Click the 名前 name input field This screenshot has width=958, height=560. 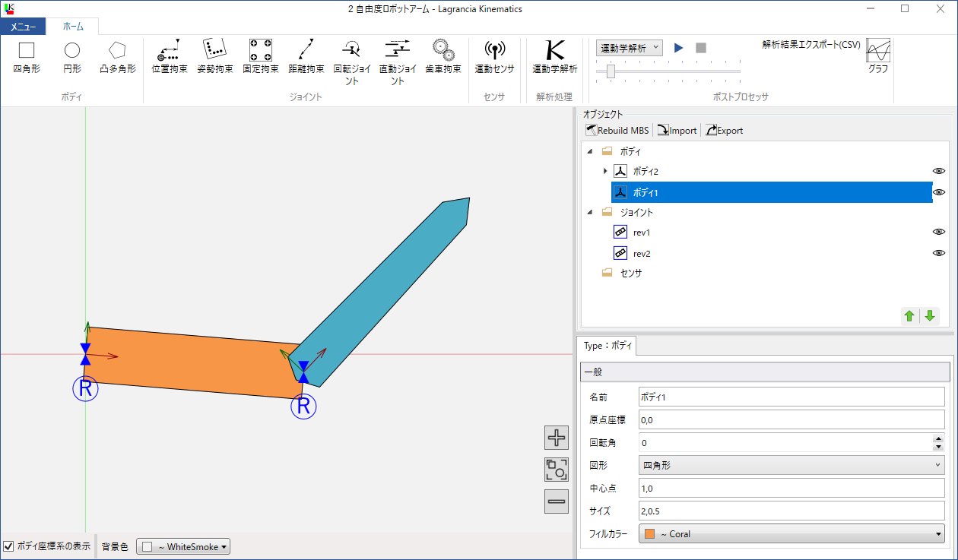coord(791,397)
